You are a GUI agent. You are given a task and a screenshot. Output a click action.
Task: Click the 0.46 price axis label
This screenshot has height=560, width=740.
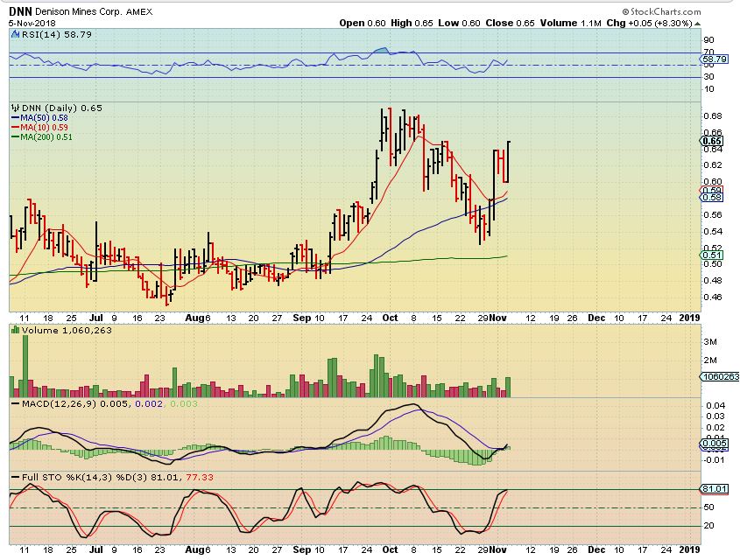pos(713,297)
